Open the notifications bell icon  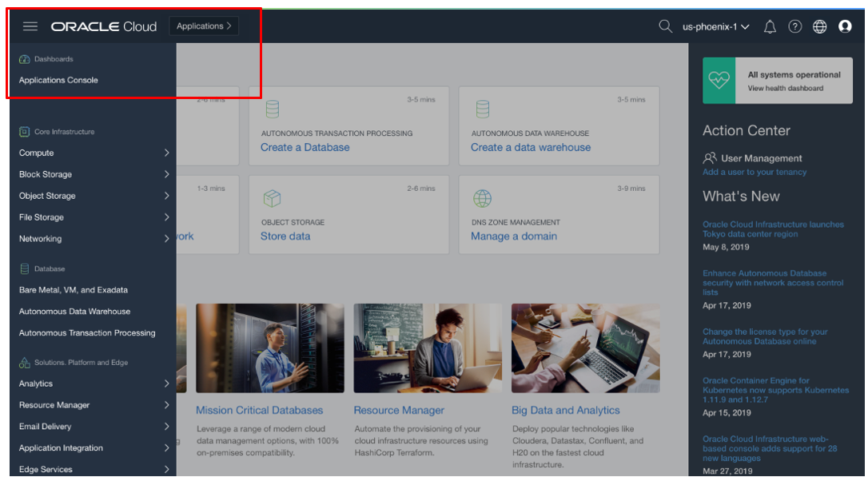[770, 26]
